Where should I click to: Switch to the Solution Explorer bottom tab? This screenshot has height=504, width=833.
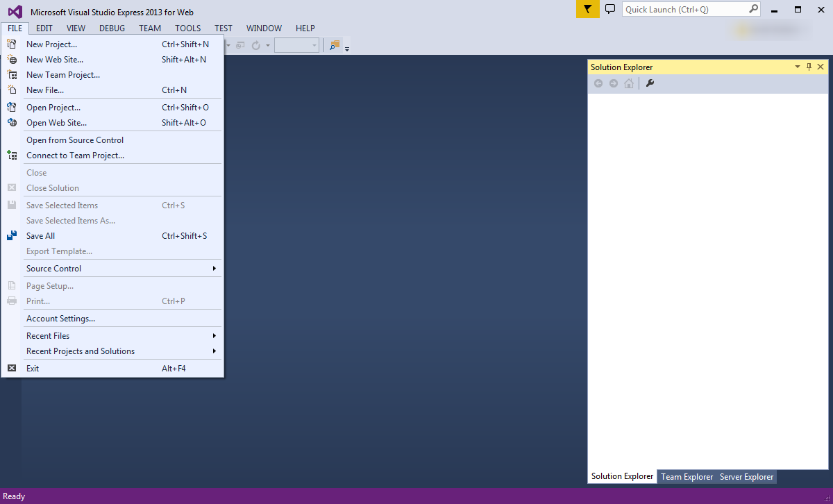click(x=623, y=477)
